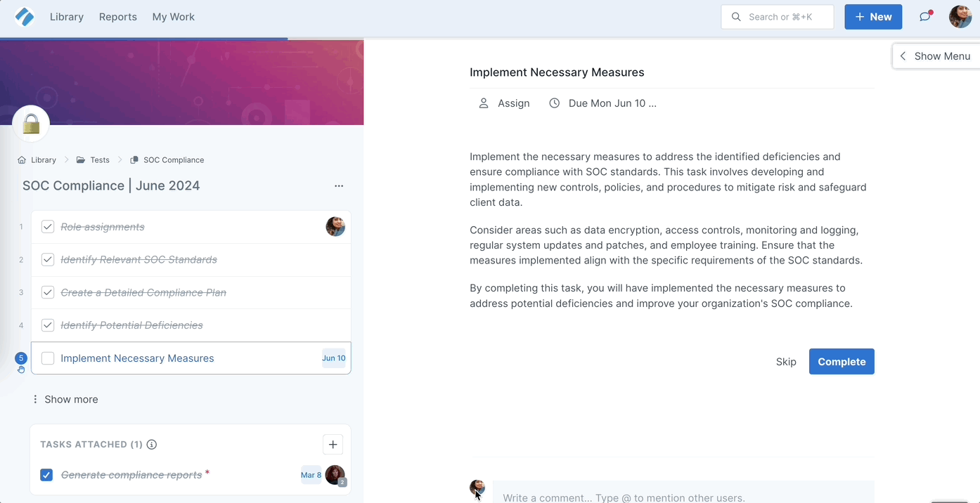980x503 pixels.
Task: Uncheck Create a Detailed Compliance Plan
Action: [x=48, y=292]
